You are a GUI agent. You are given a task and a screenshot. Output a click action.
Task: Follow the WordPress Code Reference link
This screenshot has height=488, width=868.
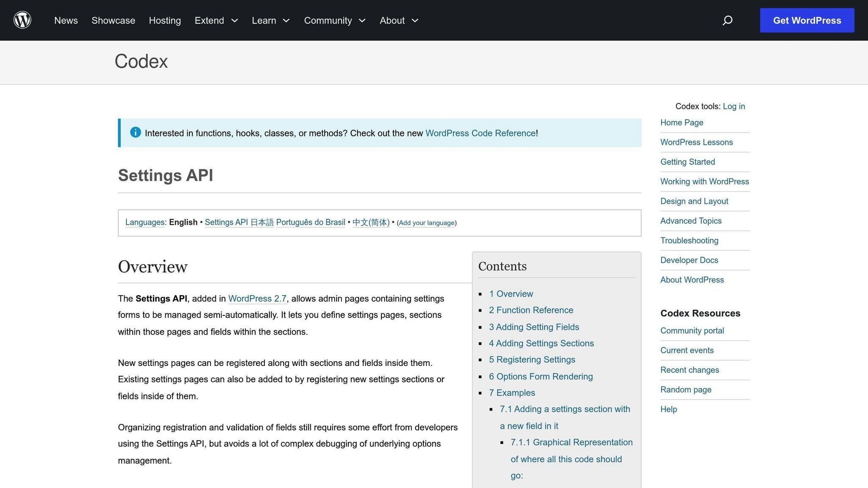481,133
